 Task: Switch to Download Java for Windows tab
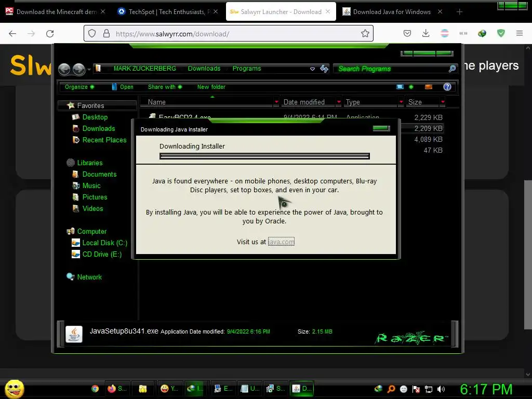(392, 12)
